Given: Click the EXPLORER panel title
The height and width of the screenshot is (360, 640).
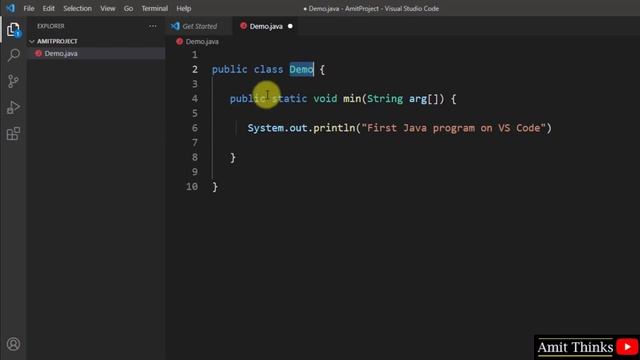Looking at the screenshot, I should pos(51,26).
